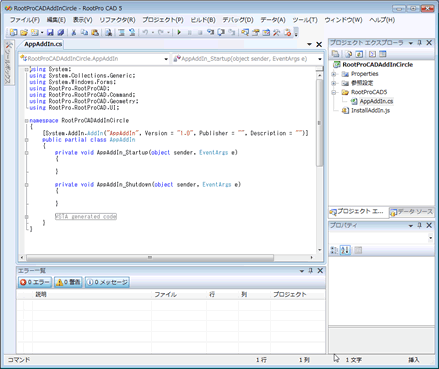The height and width of the screenshot is (369, 439).
Task: Open the デバッグ(D) menu
Action: tap(238, 20)
